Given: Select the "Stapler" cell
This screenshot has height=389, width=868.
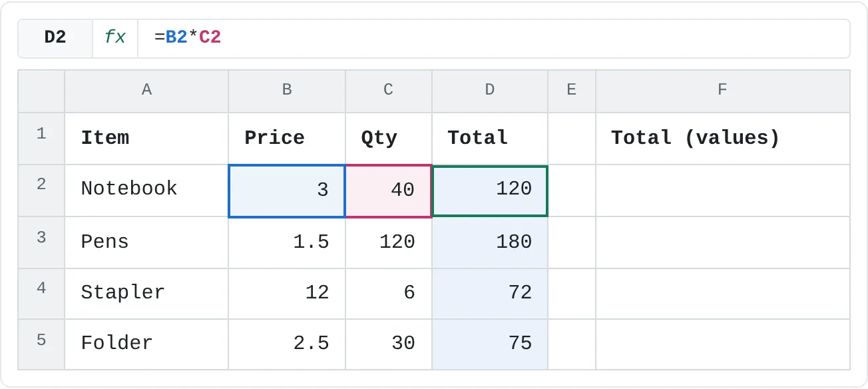Looking at the screenshot, I should 146,294.
